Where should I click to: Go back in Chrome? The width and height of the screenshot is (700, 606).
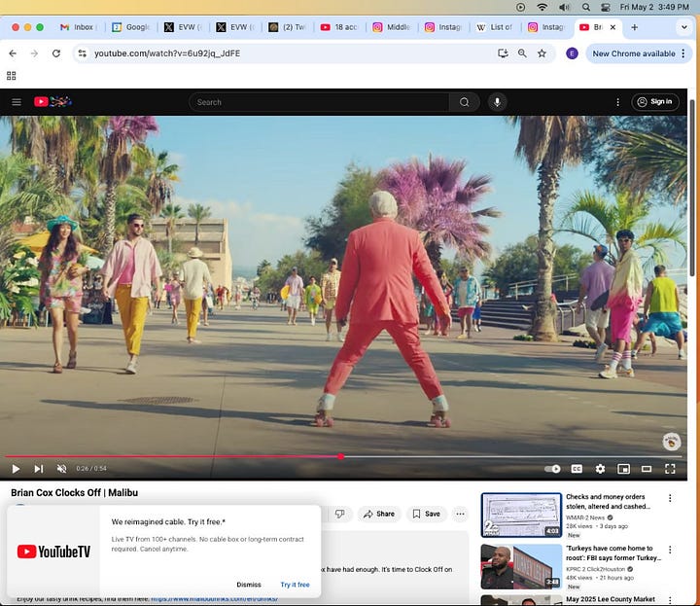(13, 53)
